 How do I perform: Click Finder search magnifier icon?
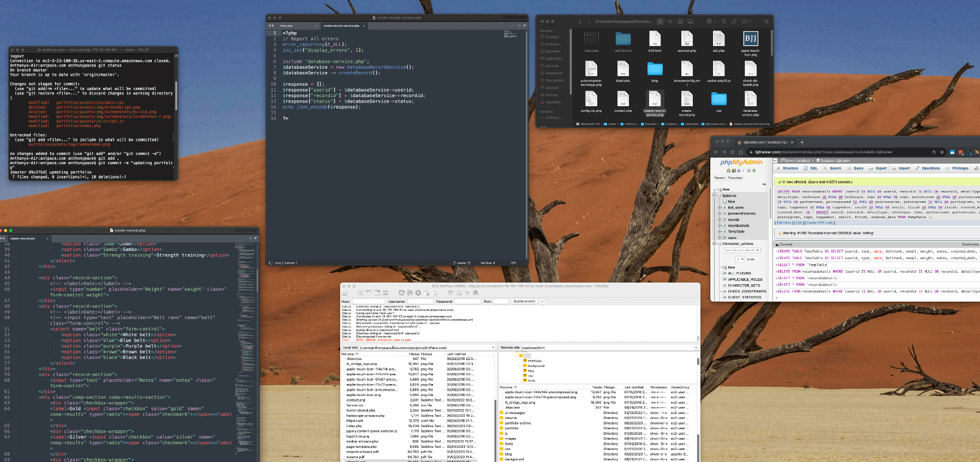point(766,22)
